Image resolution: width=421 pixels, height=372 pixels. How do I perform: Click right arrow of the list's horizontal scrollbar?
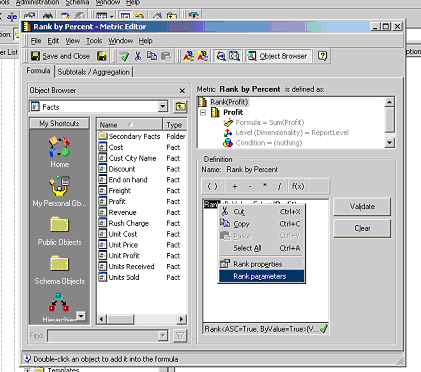[181, 319]
